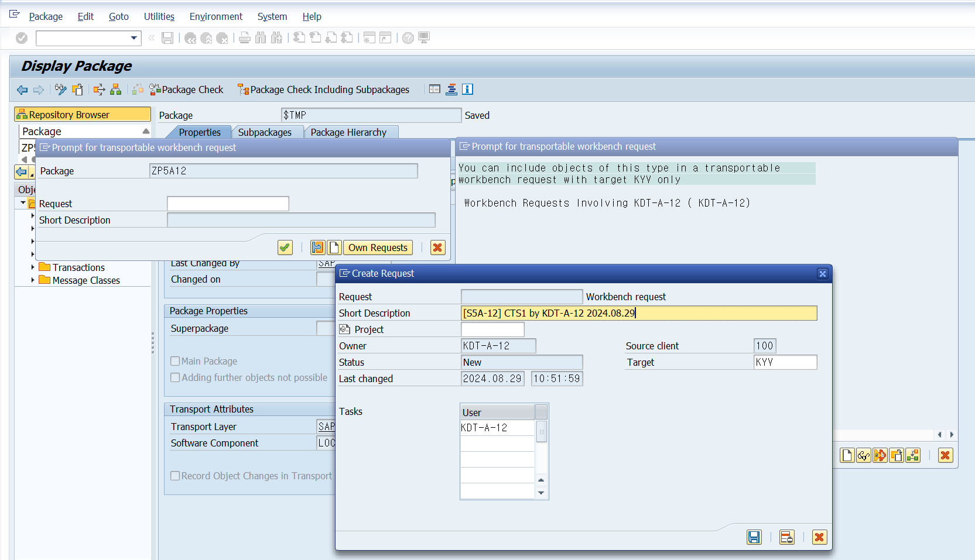
Task: Click the icon between Save and Cancel in Create Request
Action: tap(787, 537)
